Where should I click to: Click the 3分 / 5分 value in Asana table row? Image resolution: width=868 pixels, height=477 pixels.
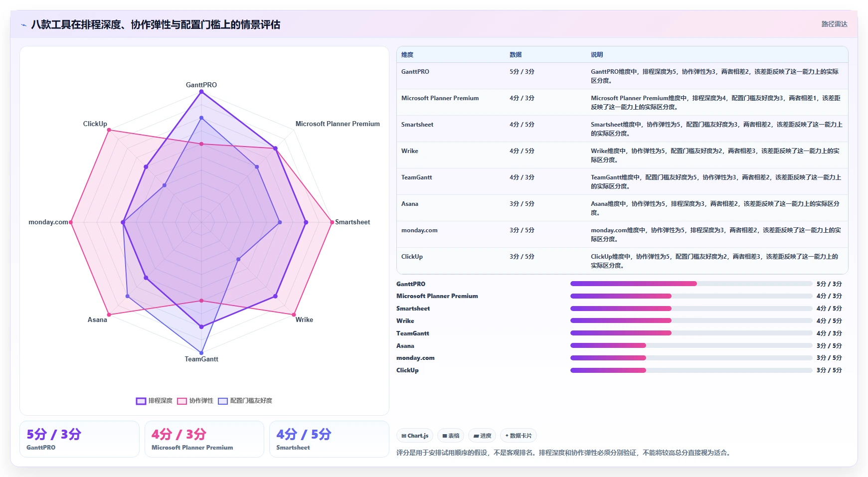point(522,204)
